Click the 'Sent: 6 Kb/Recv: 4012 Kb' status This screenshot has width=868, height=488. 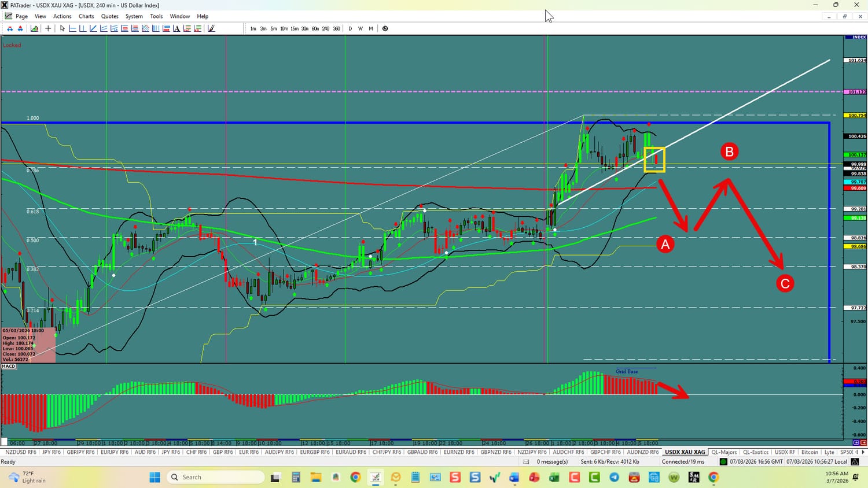pyautogui.click(x=610, y=462)
